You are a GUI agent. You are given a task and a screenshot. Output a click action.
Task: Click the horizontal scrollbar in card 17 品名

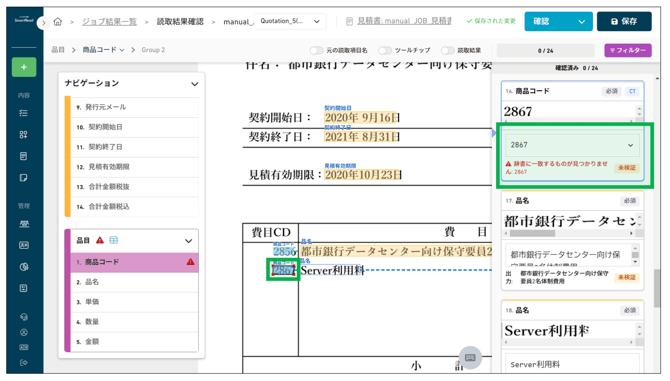click(x=532, y=233)
